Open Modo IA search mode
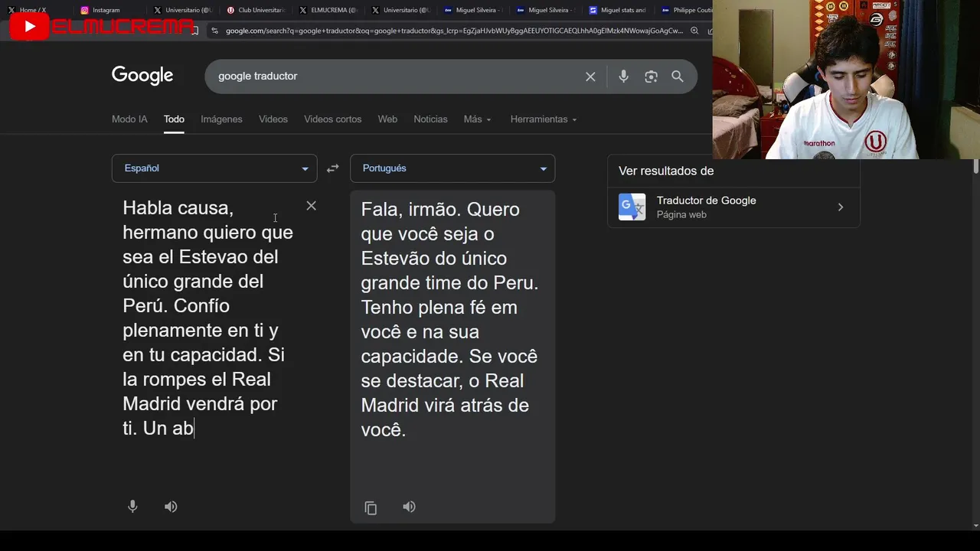This screenshot has width=980, height=551. pos(129,119)
